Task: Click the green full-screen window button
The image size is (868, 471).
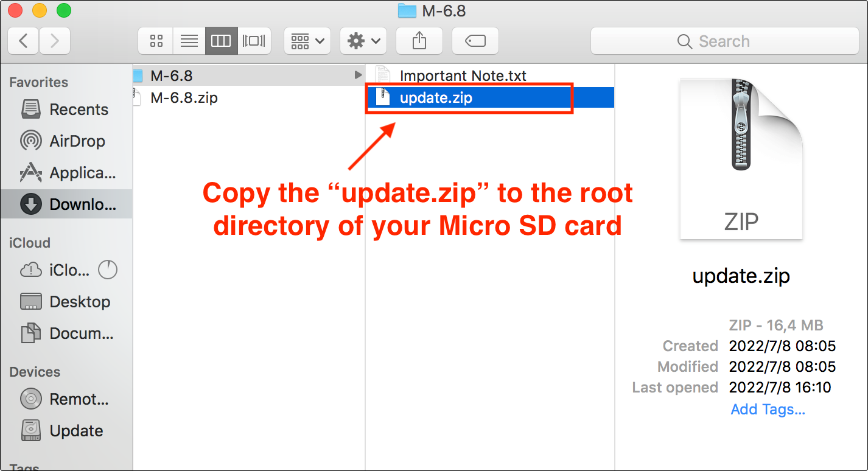Action: [x=63, y=10]
